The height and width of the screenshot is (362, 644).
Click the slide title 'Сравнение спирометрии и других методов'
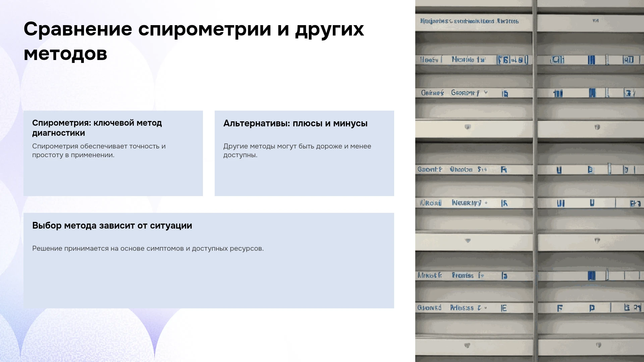coord(194,41)
